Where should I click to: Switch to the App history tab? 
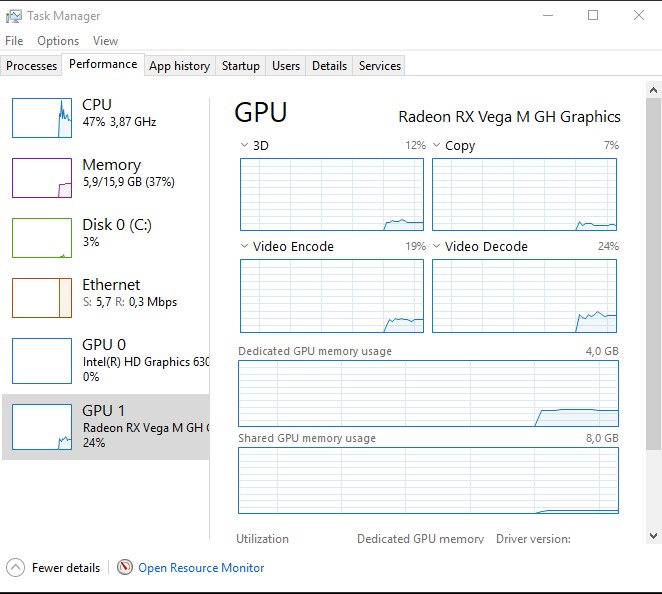click(179, 66)
